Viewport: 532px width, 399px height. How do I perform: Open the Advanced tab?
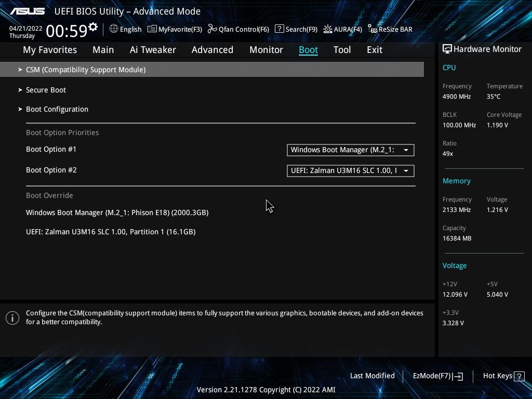(x=212, y=50)
